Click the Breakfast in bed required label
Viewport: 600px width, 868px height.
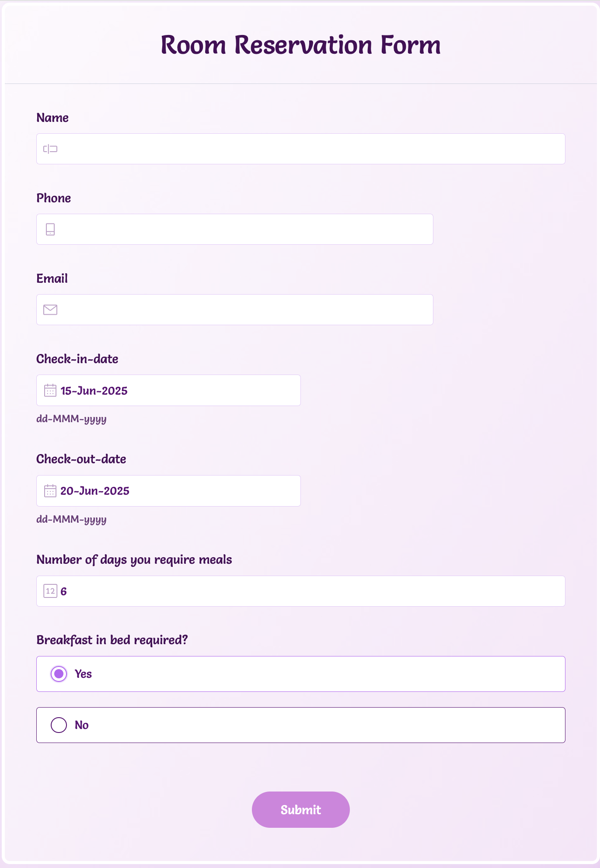pyautogui.click(x=112, y=640)
